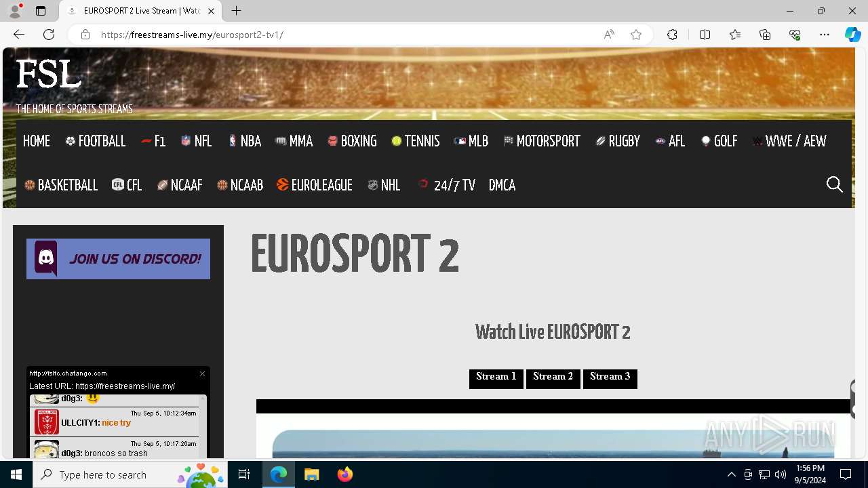Open the DMCA menu item
The height and width of the screenshot is (488, 868).
point(502,185)
